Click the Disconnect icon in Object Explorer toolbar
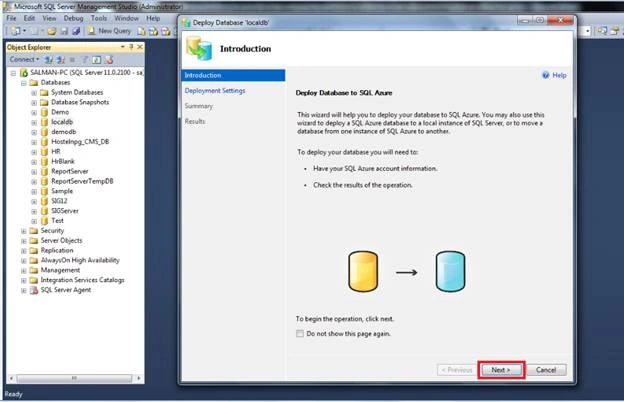The image size is (624, 402). point(61,60)
